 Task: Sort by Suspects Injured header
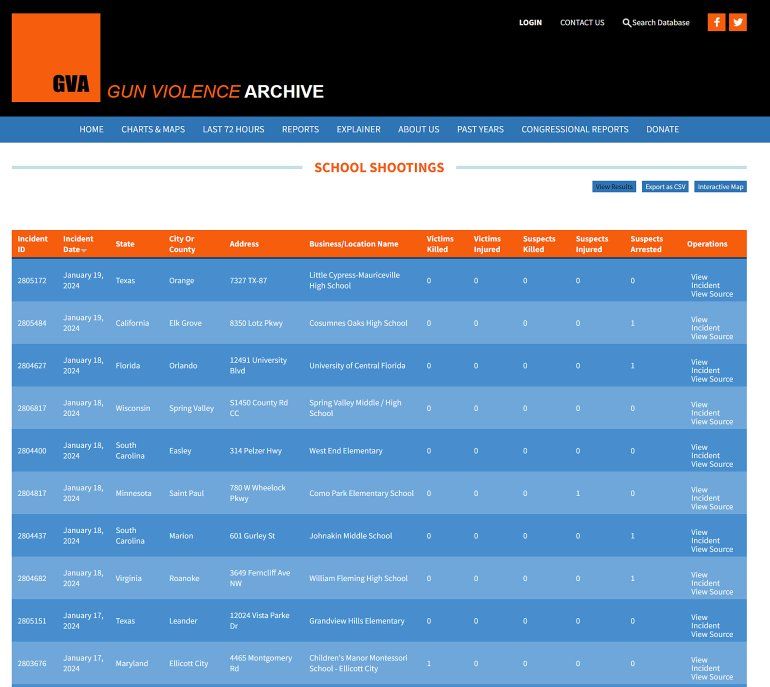click(x=592, y=244)
